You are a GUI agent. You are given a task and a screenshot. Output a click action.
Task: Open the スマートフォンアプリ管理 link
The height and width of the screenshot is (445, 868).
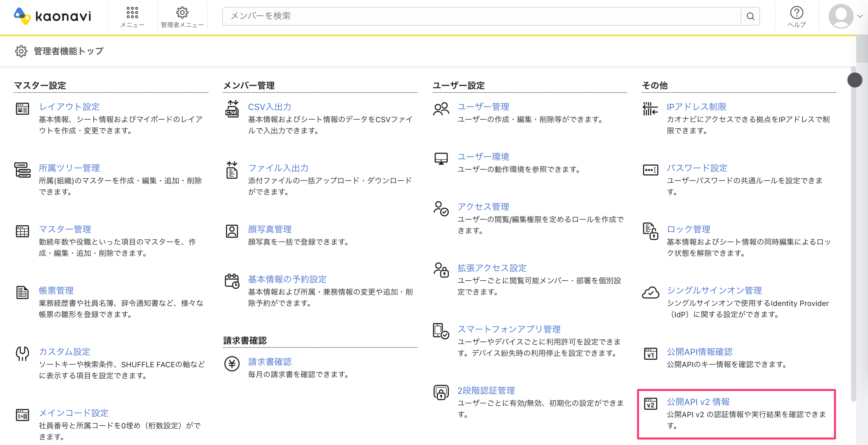[x=509, y=329]
